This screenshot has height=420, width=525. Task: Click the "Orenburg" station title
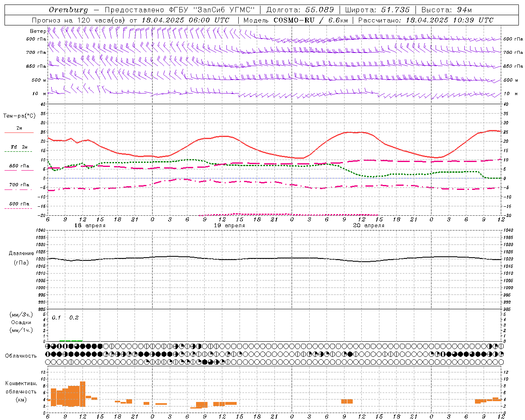pyautogui.click(x=68, y=10)
